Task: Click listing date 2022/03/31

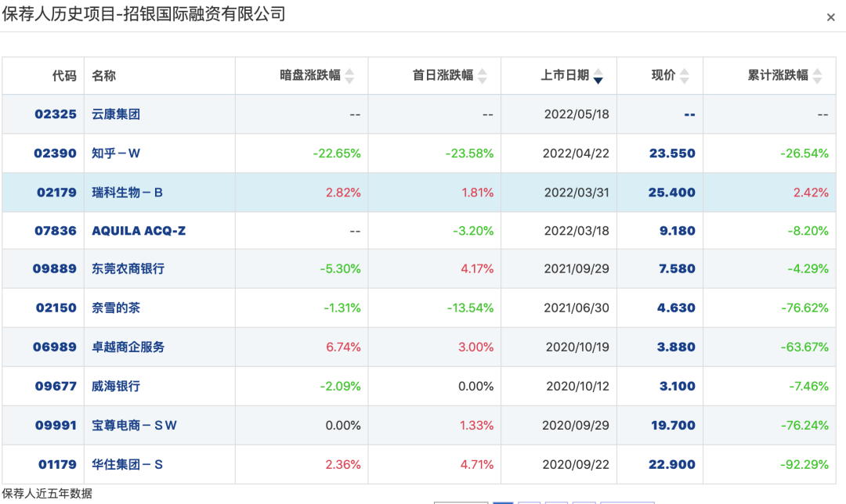Action: pos(577,193)
